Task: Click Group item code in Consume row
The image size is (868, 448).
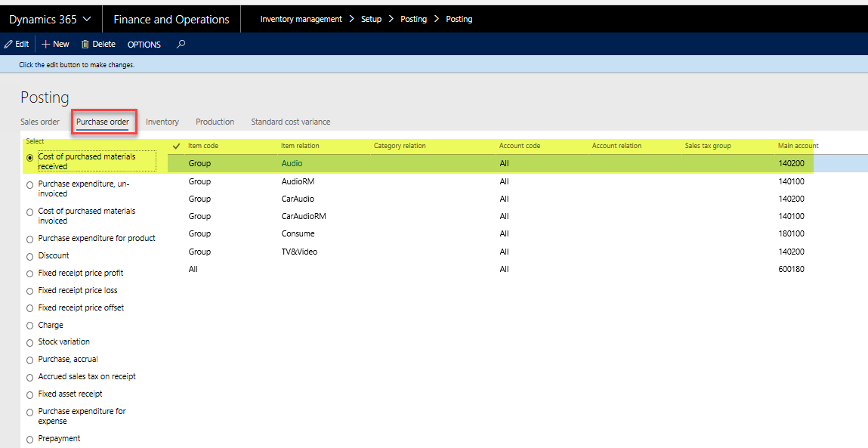Action: point(199,233)
